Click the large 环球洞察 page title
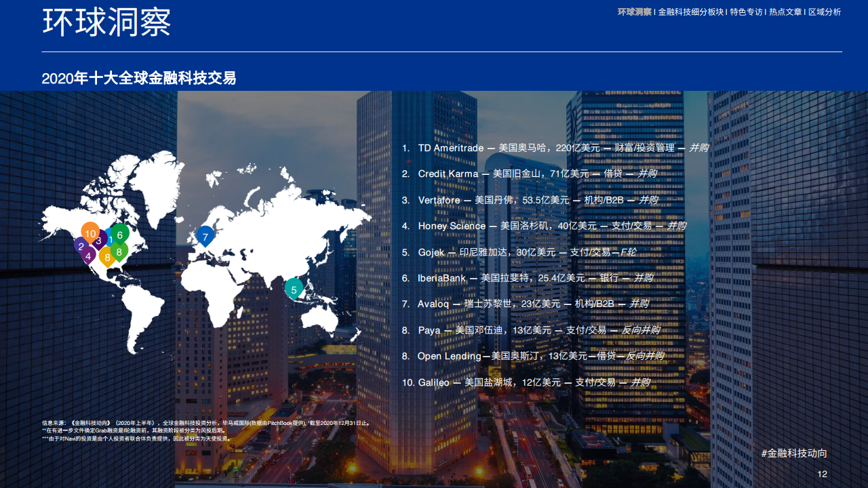This screenshot has height=488, width=868. pyautogui.click(x=106, y=22)
